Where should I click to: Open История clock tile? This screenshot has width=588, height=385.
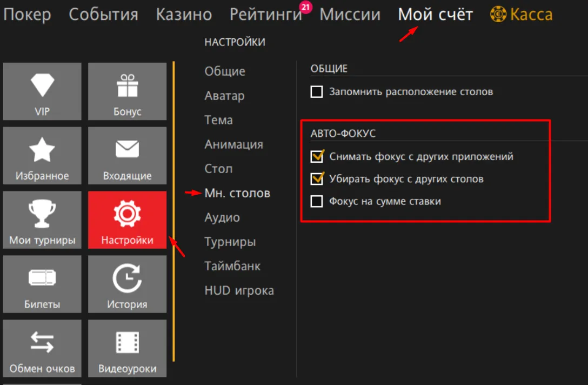(127, 284)
